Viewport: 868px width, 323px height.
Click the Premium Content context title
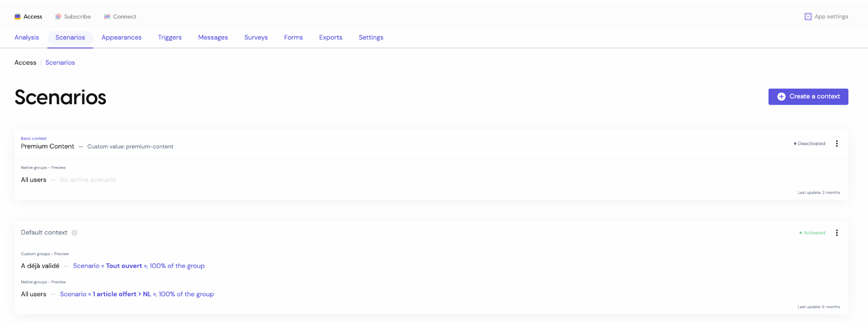point(48,146)
